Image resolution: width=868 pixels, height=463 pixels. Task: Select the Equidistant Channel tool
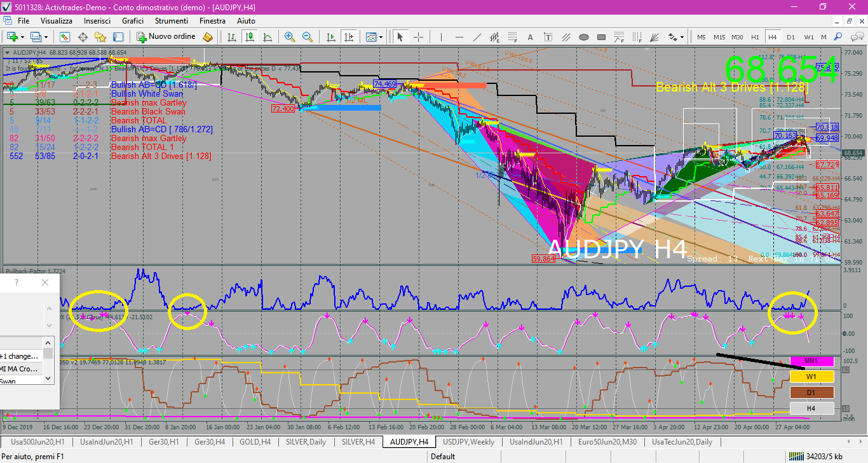tap(495, 37)
